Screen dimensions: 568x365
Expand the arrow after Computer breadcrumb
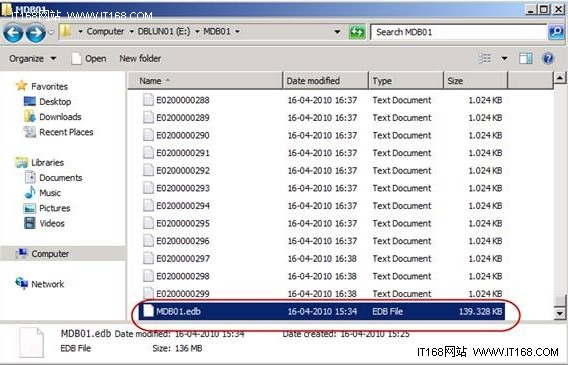pyautogui.click(x=131, y=32)
